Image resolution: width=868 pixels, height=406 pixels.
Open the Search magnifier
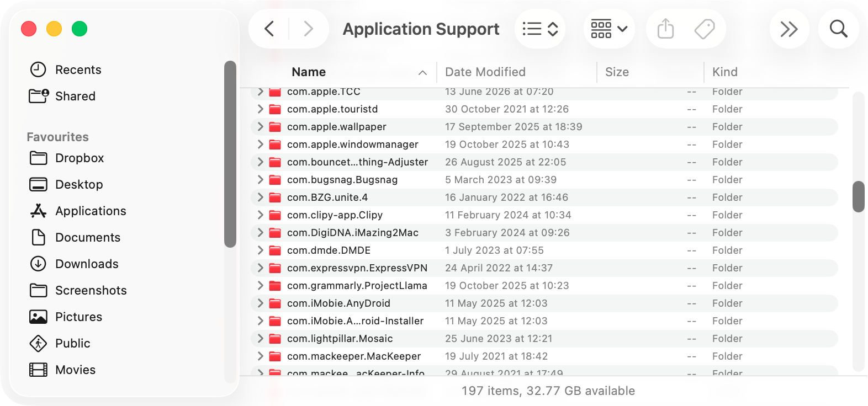pos(838,29)
